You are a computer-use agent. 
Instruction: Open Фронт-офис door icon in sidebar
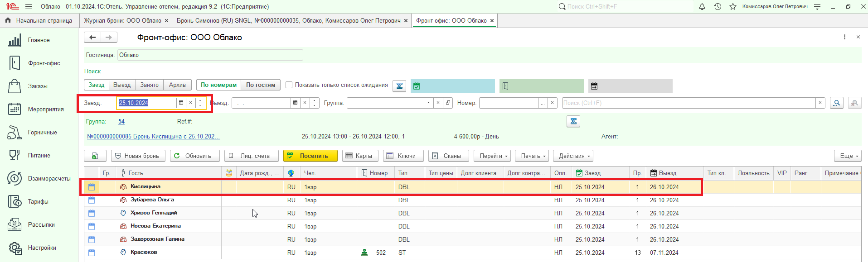click(x=15, y=63)
